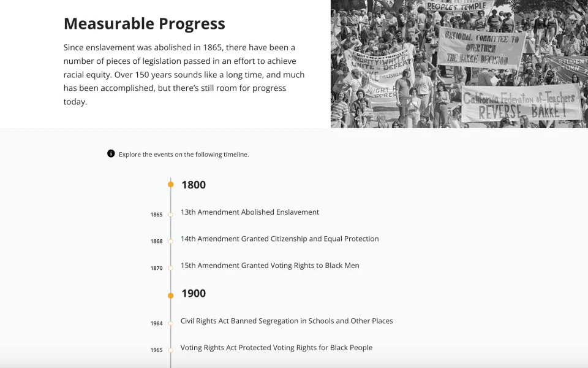Viewport: 588px width, 368px height.
Task: Click the 1865 year label
Action: click(x=157, y=215)
